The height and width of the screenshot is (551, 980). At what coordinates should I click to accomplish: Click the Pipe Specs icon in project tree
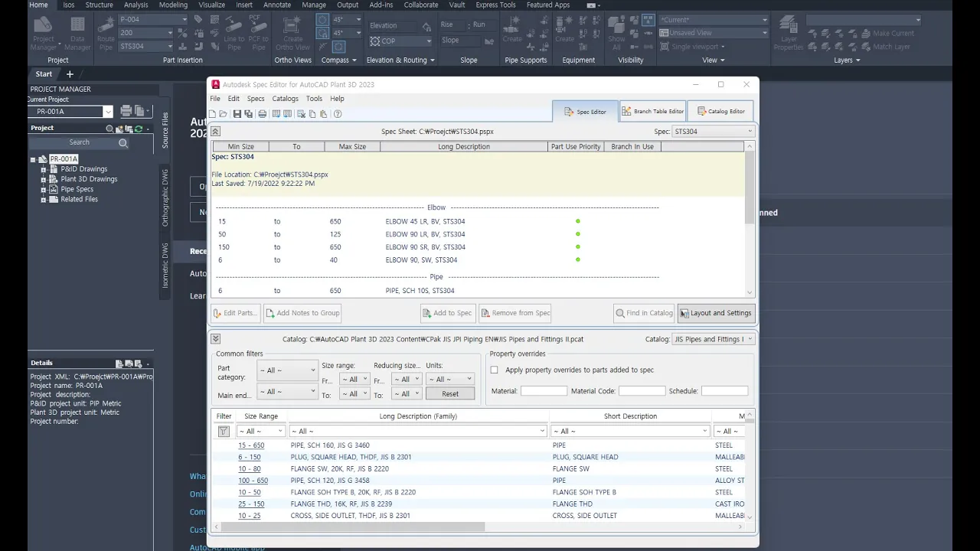[x=54, y=189]
